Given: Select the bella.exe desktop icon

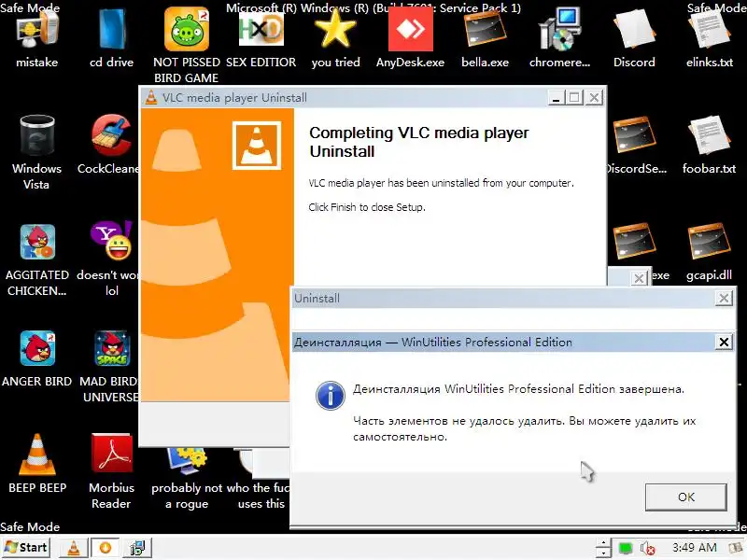Looking at the screenshot, I should point(485,38).
